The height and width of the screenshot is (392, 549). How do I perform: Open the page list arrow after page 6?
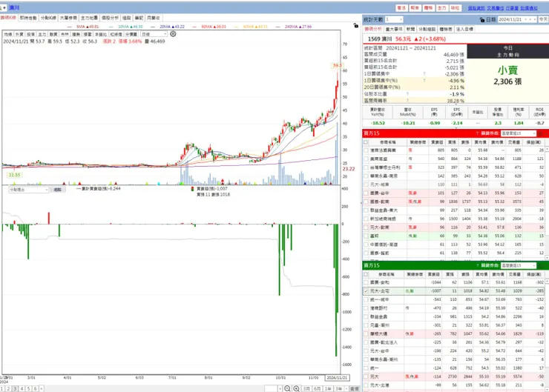pos(42,388)
